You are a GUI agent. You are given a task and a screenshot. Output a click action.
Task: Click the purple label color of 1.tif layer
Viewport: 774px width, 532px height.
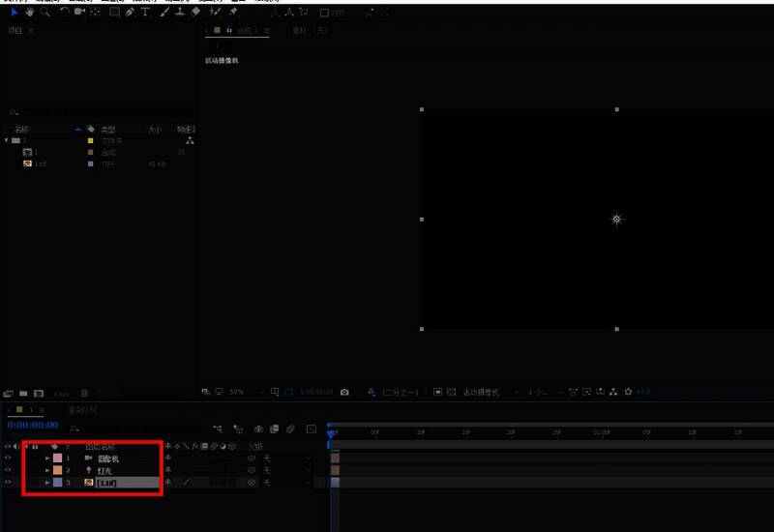[58, 482]
